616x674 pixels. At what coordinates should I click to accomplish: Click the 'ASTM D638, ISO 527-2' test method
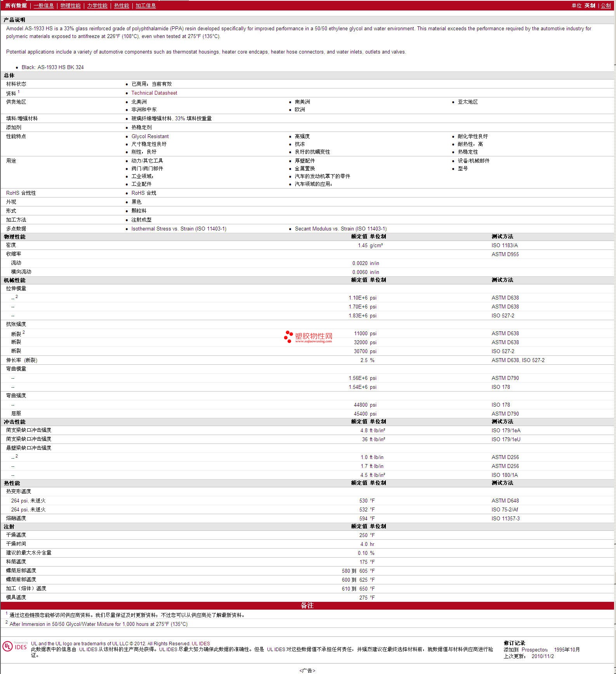(518, 360)
